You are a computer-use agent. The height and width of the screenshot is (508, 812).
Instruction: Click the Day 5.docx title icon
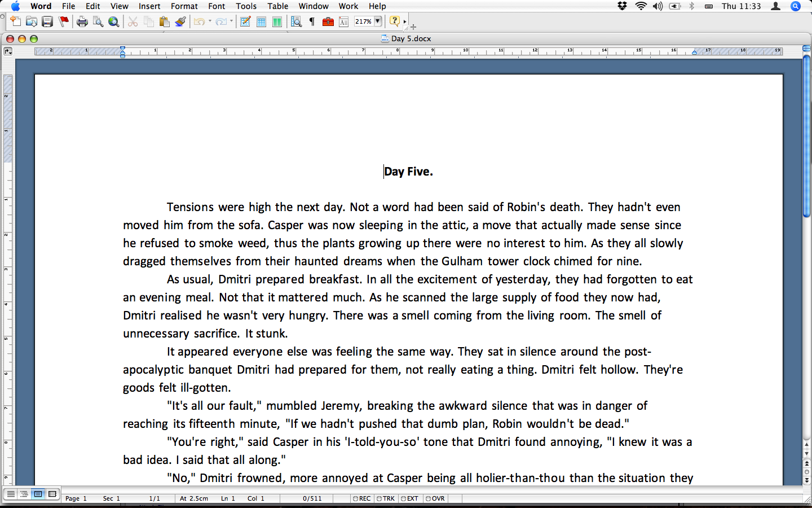point(385,38)
